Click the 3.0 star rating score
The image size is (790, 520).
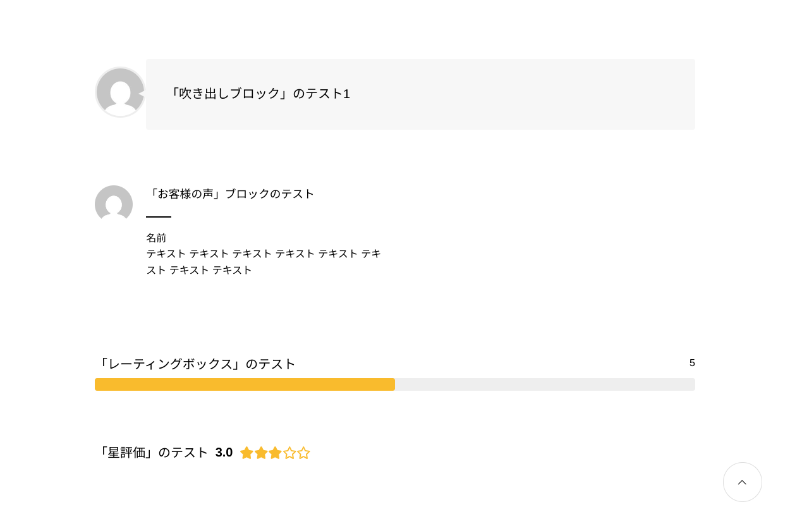pyautogui.click(x=224, y=453)
